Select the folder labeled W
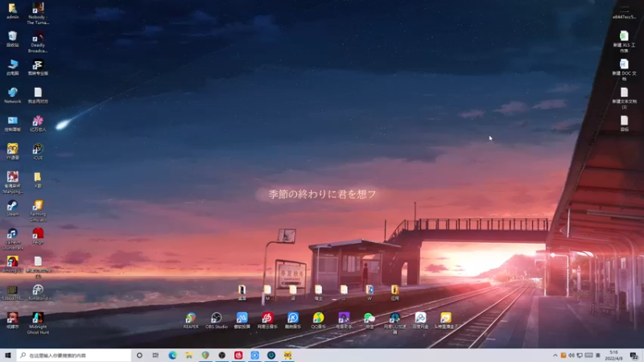This screenshot has width=644, height=362. [x=369, y=292]
